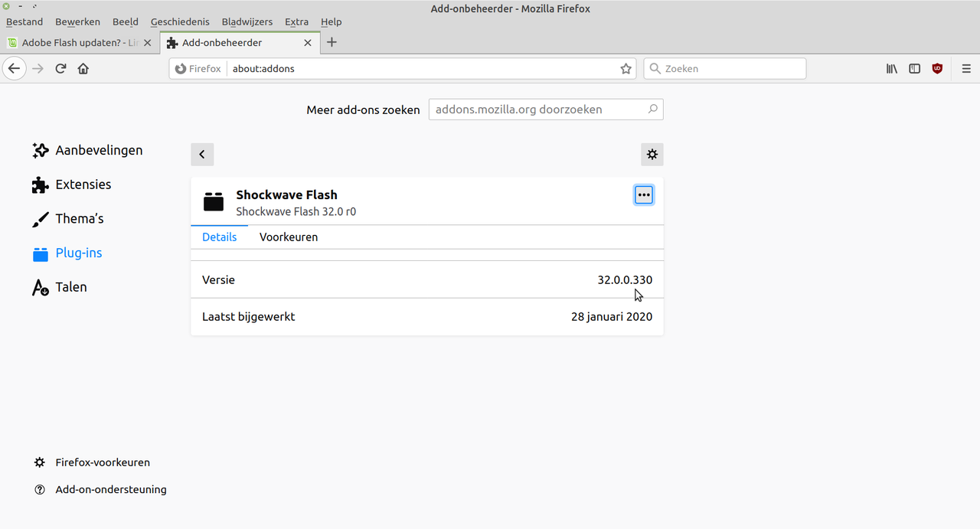This screenshot has height=529, width=980.
Task: Close the Adobe Flash updaten tab
Action: 148,43
